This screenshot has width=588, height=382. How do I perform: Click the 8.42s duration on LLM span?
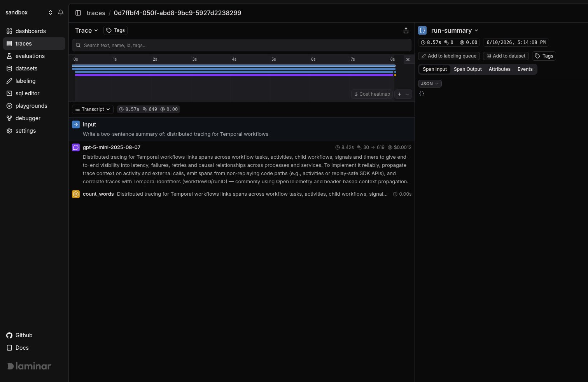pos(345,147)
